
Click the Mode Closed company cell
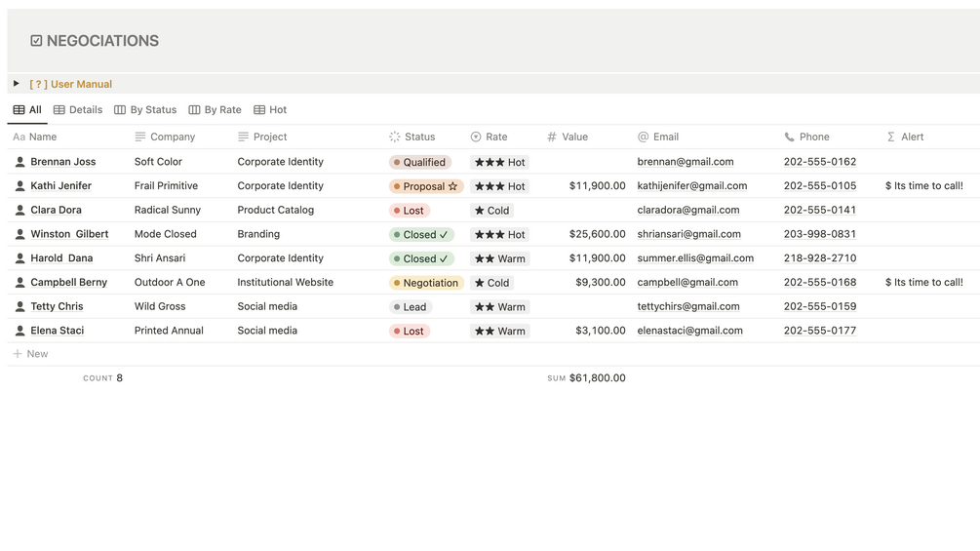point(165,234)
